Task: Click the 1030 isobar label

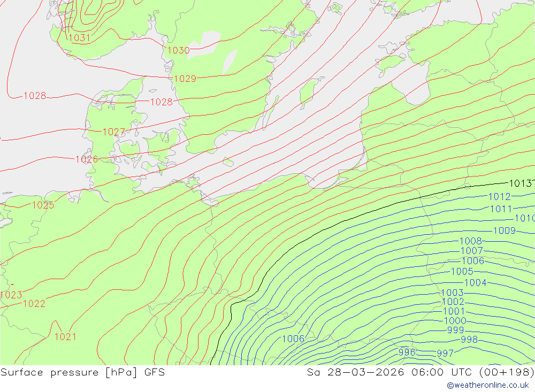Action: (179, 50)
